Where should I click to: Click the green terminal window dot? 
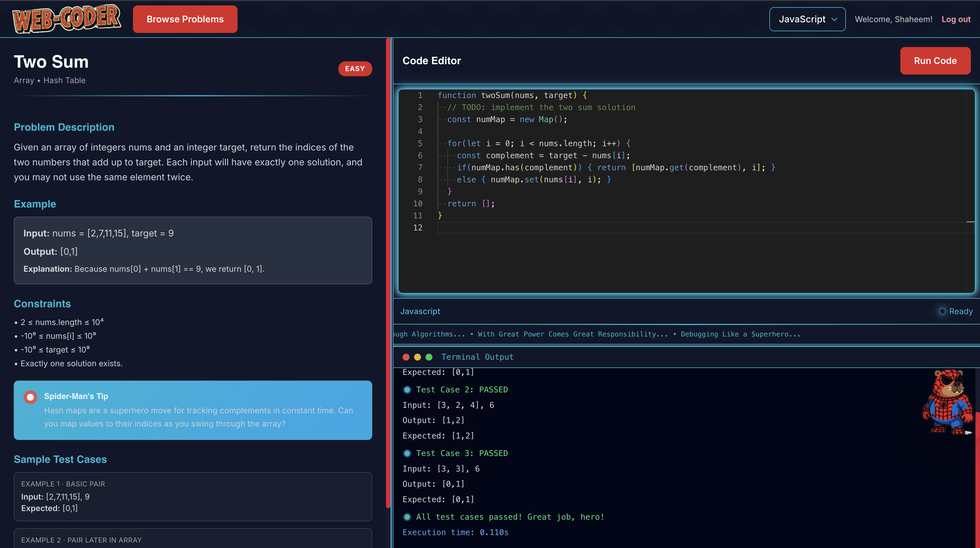click(429, 357)
